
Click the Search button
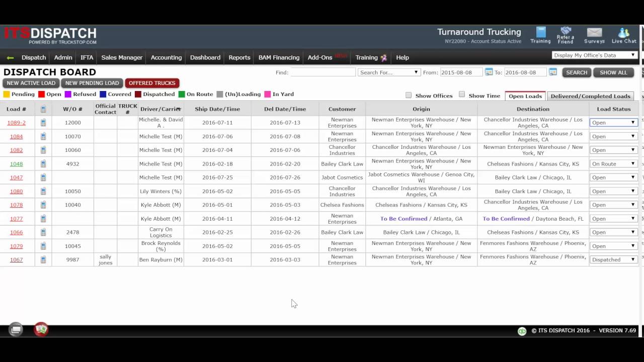point(577,72)
